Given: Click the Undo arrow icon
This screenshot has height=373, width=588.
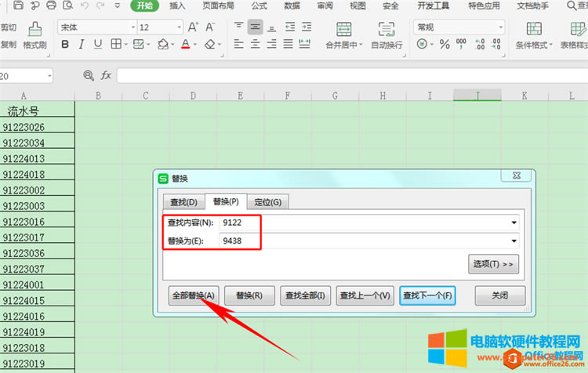Looking at the screenshot, I should [85, 5].
